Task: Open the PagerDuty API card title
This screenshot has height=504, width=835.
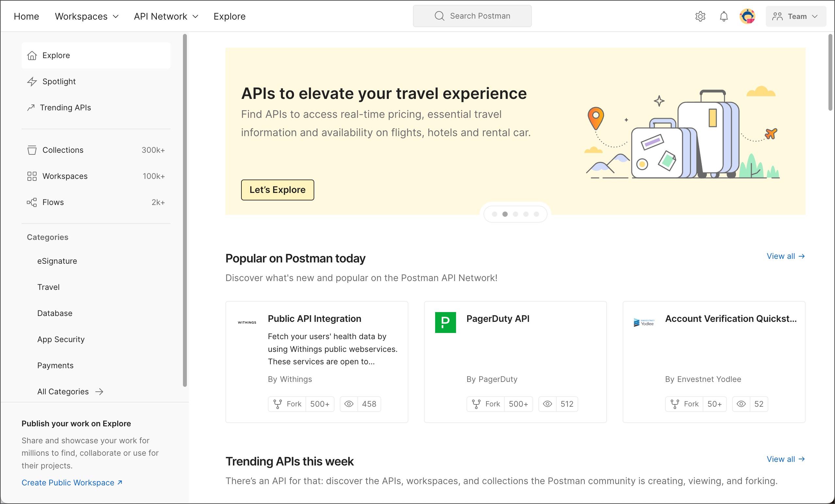Action: (498, 318)
